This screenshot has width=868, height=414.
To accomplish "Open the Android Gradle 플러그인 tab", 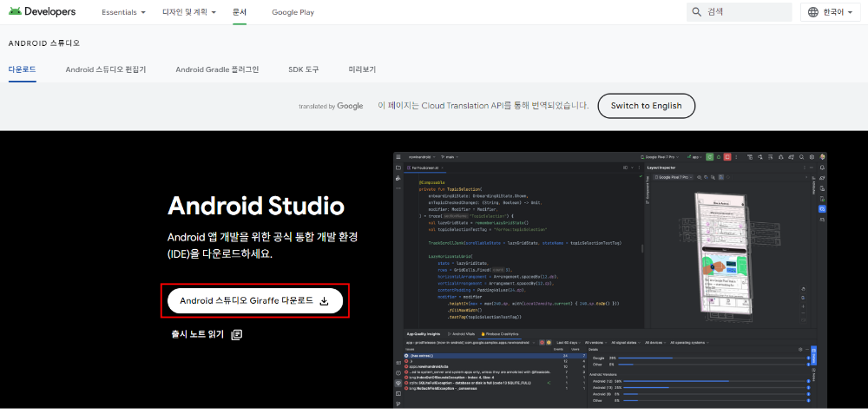I will [x=217, y=69].
